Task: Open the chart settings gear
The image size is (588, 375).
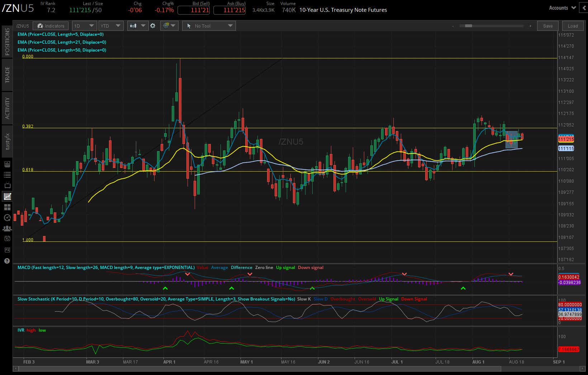Action: tap(153, 25)
